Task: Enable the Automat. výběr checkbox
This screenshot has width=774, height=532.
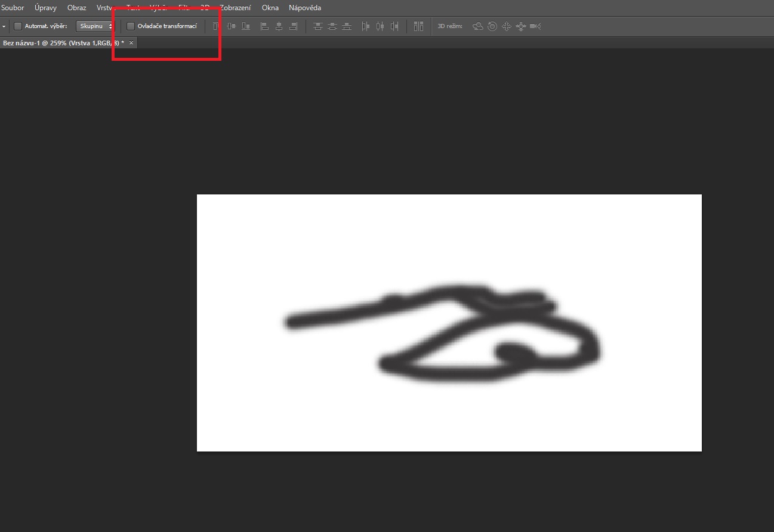Action: coord(18,26)
